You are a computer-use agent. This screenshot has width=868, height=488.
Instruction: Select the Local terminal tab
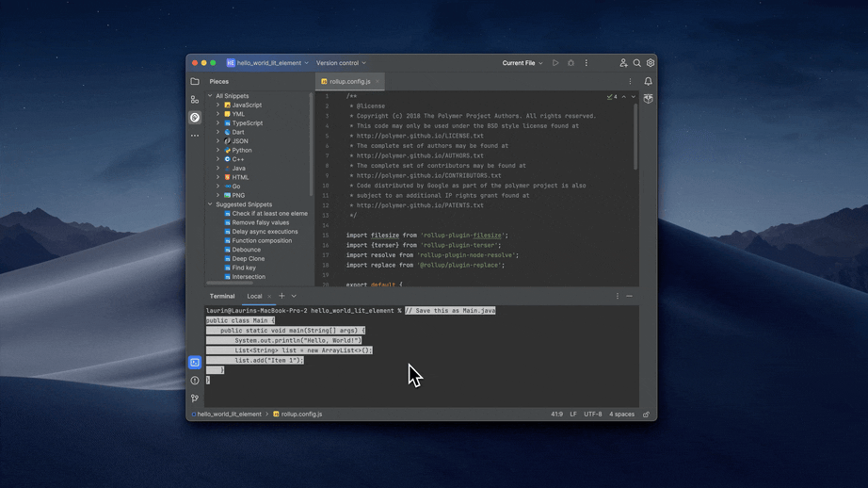click(254, 297)
